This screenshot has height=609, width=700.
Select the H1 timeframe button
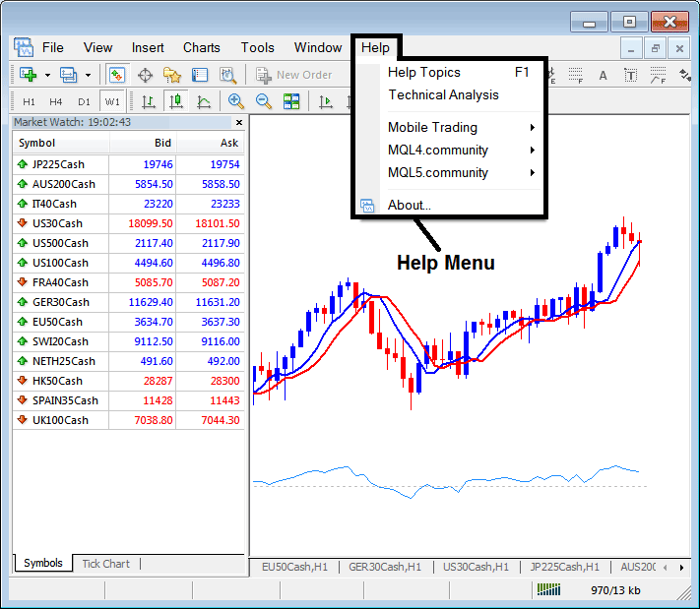(29, 101)
